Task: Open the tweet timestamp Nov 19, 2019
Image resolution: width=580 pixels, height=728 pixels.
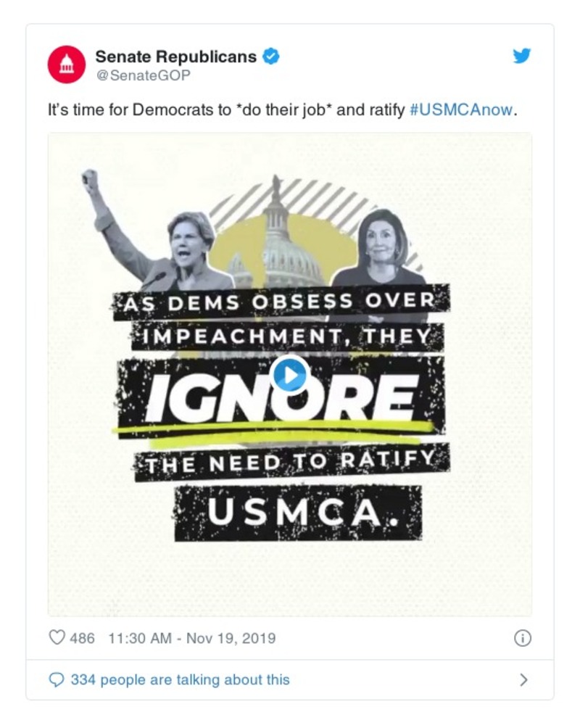Action: point(191,638)
